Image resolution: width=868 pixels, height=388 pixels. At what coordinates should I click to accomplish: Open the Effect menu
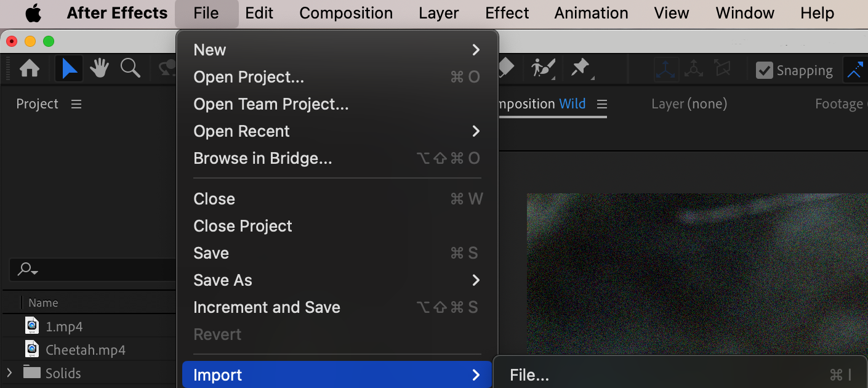[507, 13]
